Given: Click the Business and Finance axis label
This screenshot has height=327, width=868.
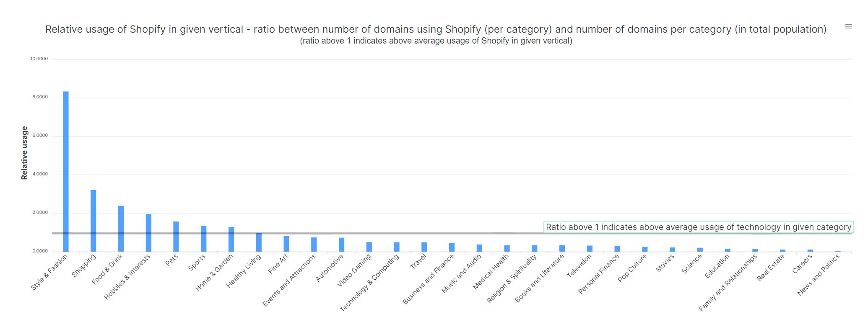Looking at the screenshot, I should point(429,279).
